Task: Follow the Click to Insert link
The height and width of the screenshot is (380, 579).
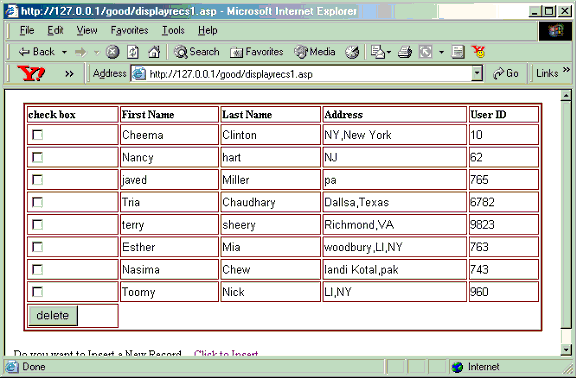Action: [226, 353]
